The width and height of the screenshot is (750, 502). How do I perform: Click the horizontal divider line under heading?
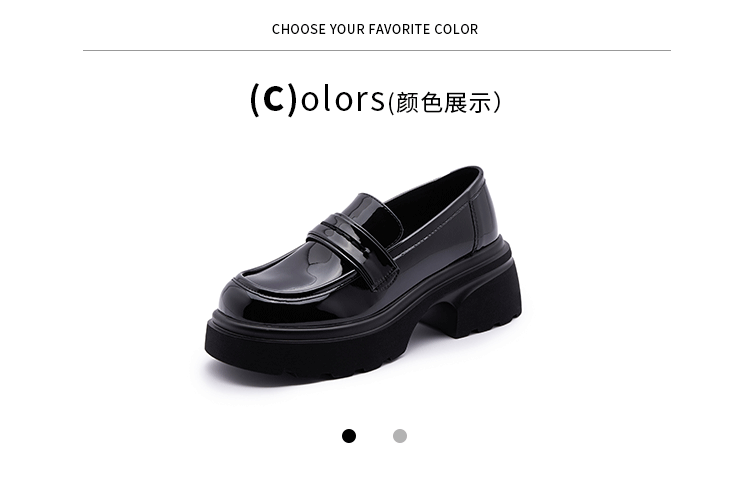(x=377, y=50)
